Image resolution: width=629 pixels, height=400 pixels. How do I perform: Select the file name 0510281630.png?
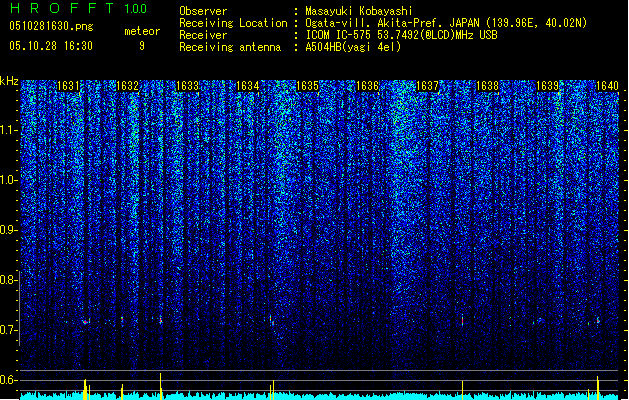pyautogui.click(x=51, y=26)
